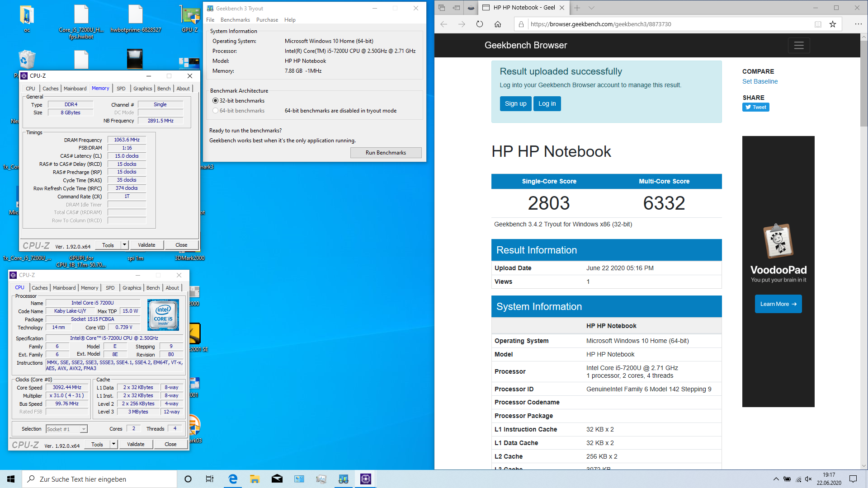868x488 pixels.
Task: Click Windows taskbar search box
Action: (x=99, y=479)
